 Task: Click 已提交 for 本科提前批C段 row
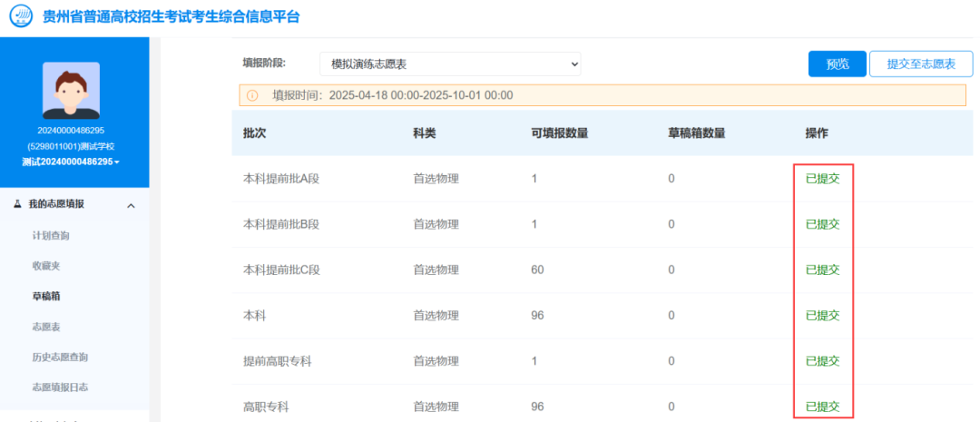point(822,270)
